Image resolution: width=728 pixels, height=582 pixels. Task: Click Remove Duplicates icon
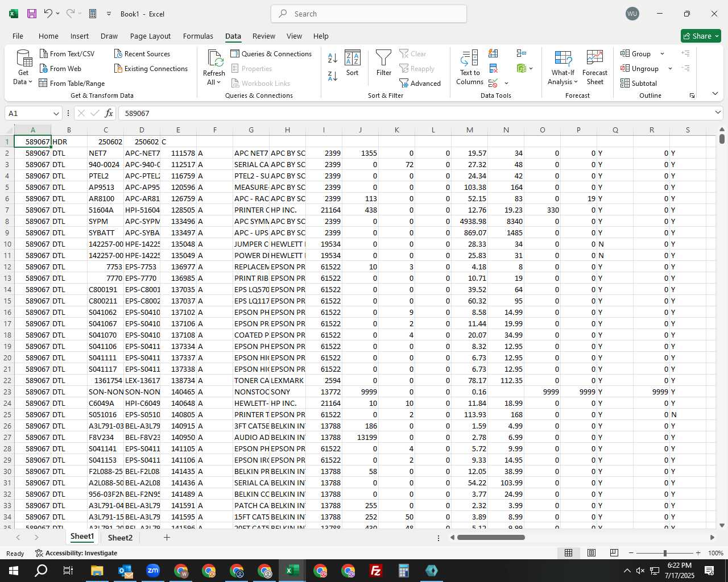493,68
